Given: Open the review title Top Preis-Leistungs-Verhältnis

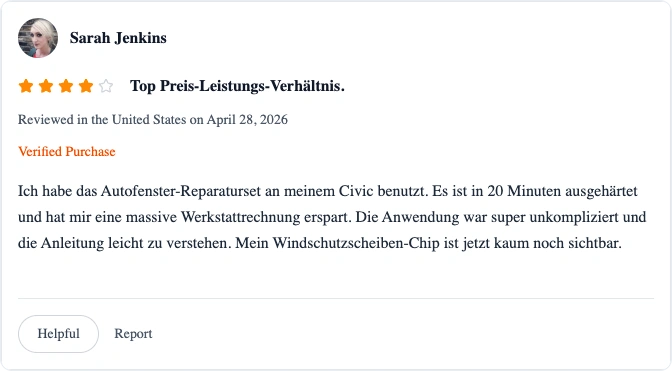Looking at the screenshot, I should (237, 86).
